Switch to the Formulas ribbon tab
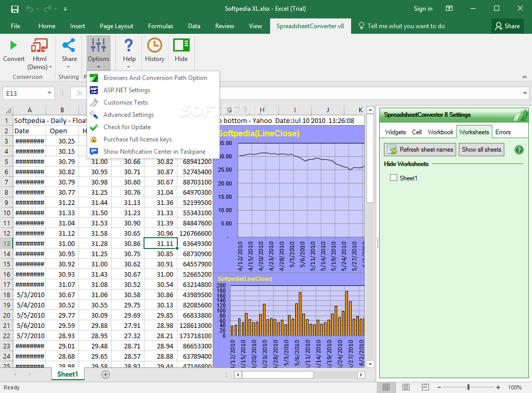Image resolution: width=532 pixels, height=393 pixels. pyautogui.click(x=160, y=26)
